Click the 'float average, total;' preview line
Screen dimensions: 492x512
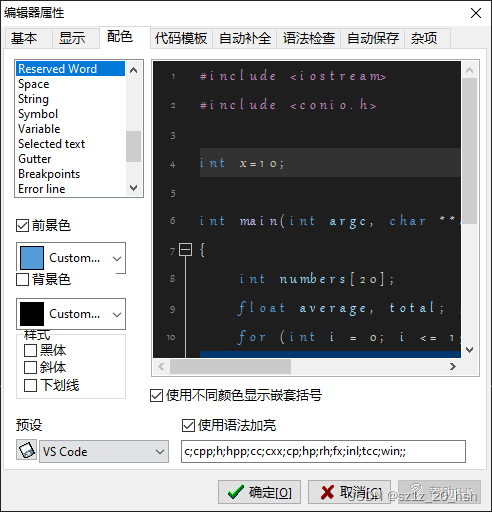pos(341,308)
